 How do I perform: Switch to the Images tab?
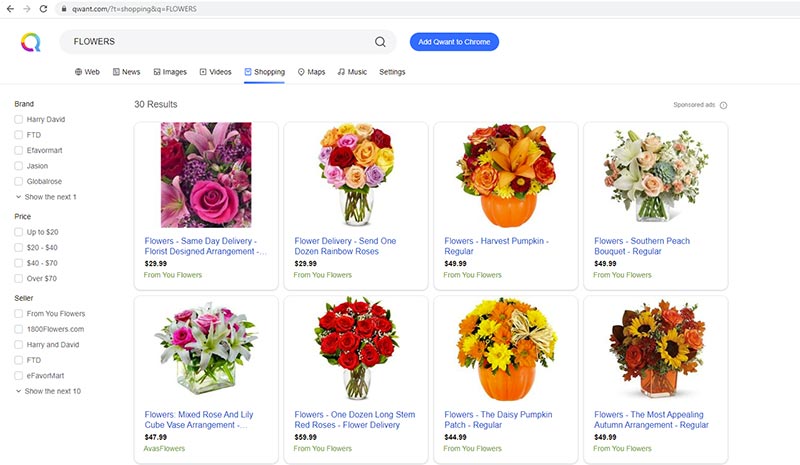[x=168, y=72]
